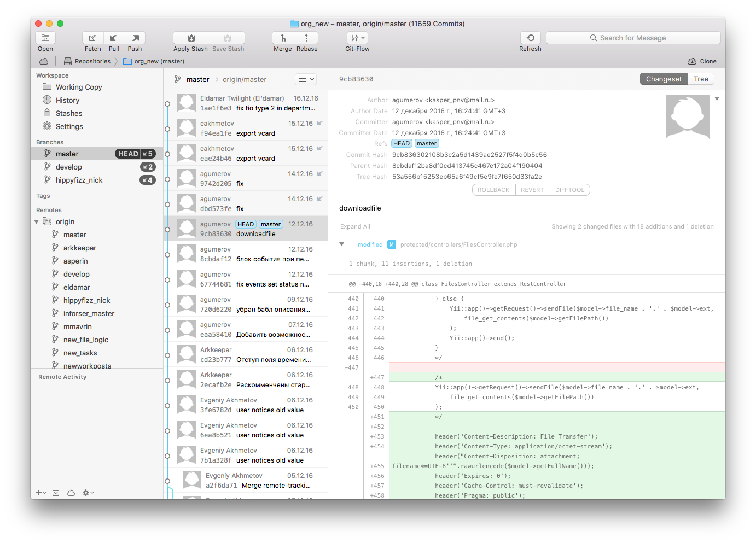Image resolution: width=756 pixels, height=543 pixels.
Task: Click the Fetch toolbar icon
Action: 93,38
